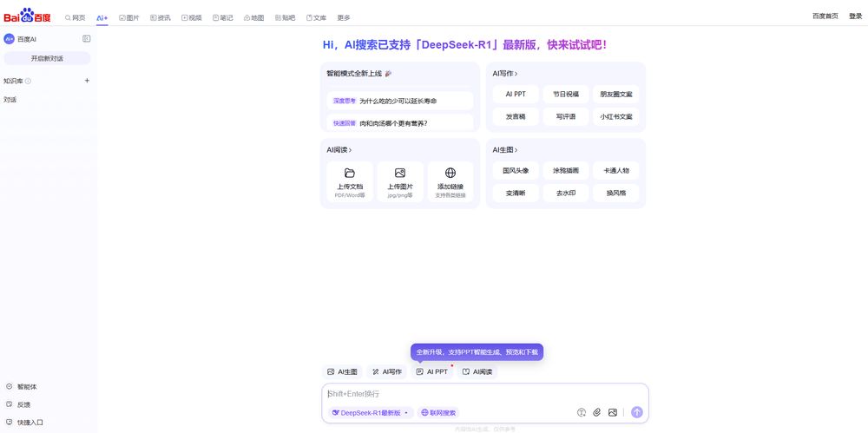Viewport: 868px width, 433px height.
Task: Click the 知识库 label in sidebar
Action: pos(13,81)
